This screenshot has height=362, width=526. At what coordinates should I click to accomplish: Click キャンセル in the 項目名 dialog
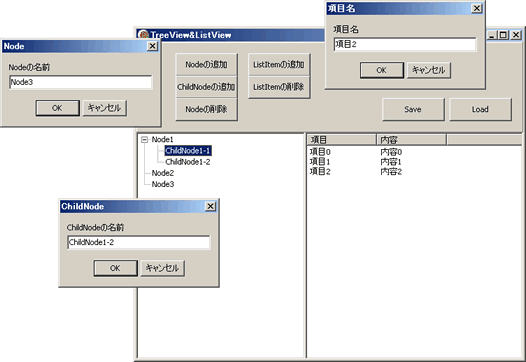point(429,70)
